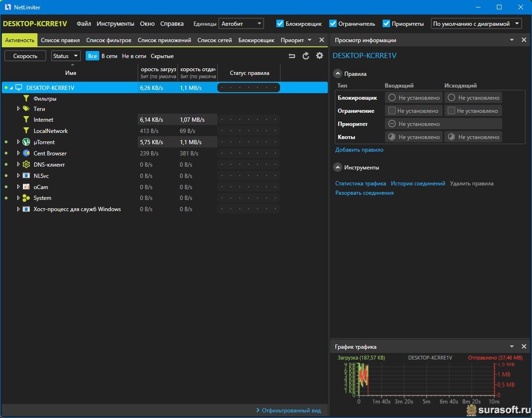
Task: Open the tab overflow dropdown arrow
Action: click(x=310, y=40)
